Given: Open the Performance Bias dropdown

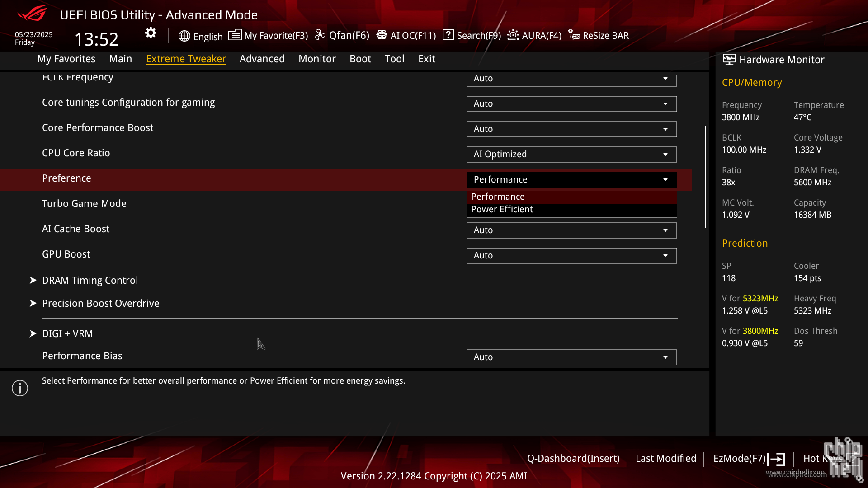Looking at the screenshot, I should coord(571,357).
